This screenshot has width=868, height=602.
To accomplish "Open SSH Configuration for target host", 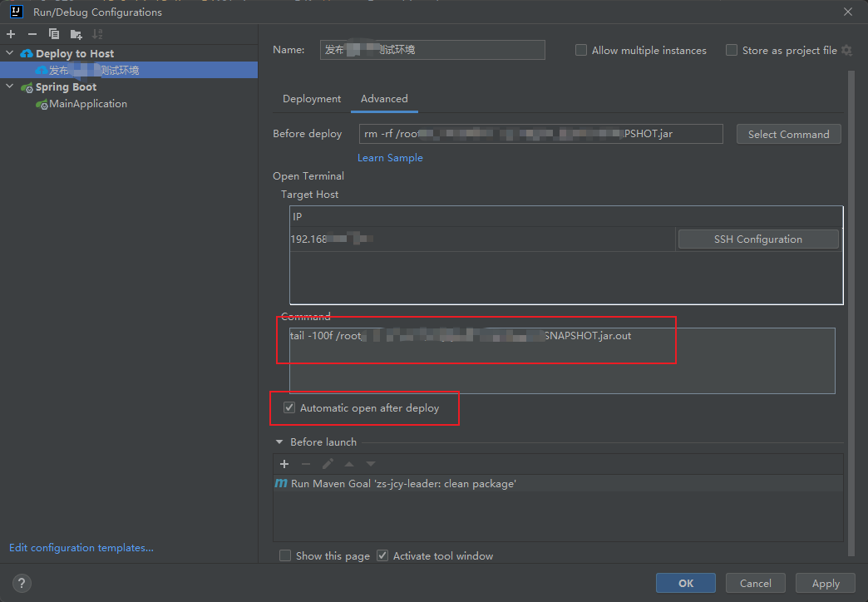I will coord(758,239).
